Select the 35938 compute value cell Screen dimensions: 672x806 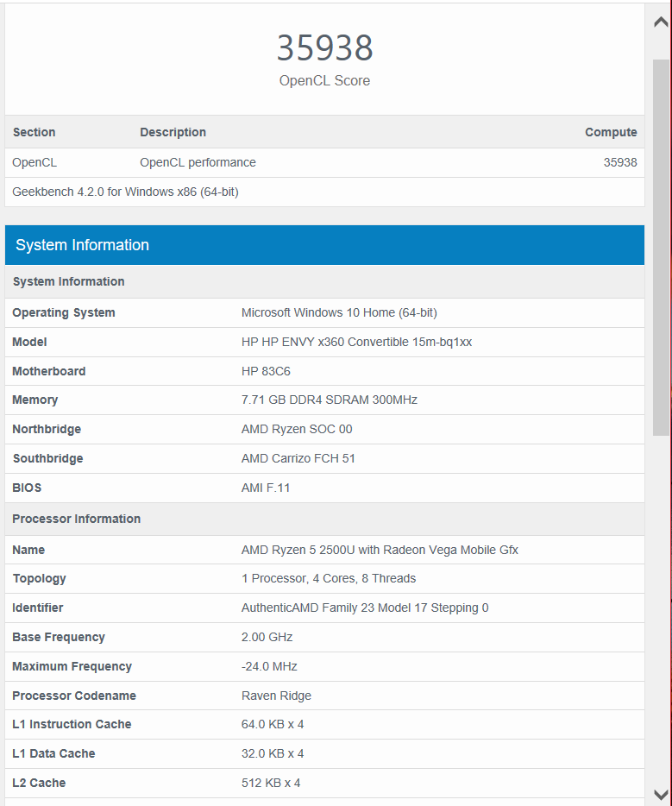(620, 162)
